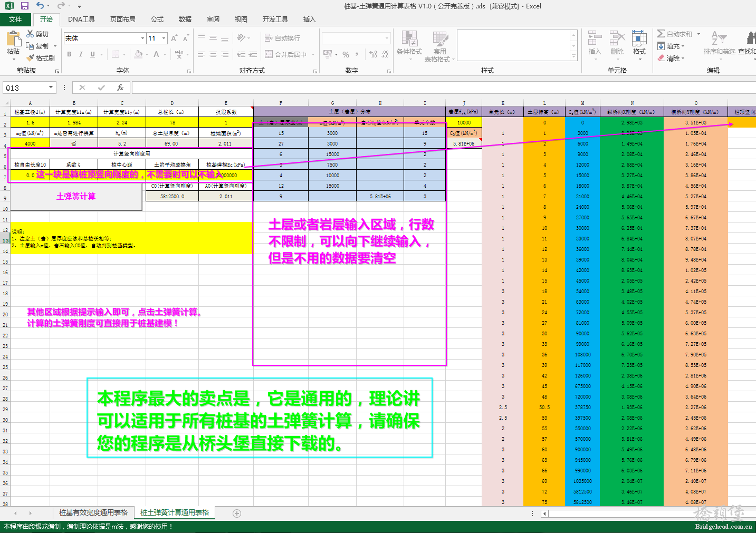Click the Format Painter (格式刷) brush
Image resolution: width=756 pixels, height=533 pixels.
click(31, 58)
